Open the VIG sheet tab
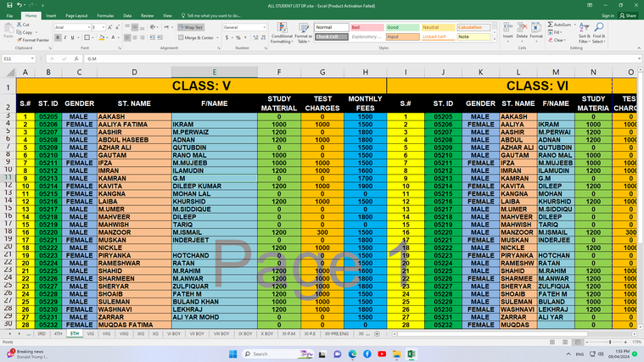This screenshot has width=644, height=362. click(x=90, y=334)
